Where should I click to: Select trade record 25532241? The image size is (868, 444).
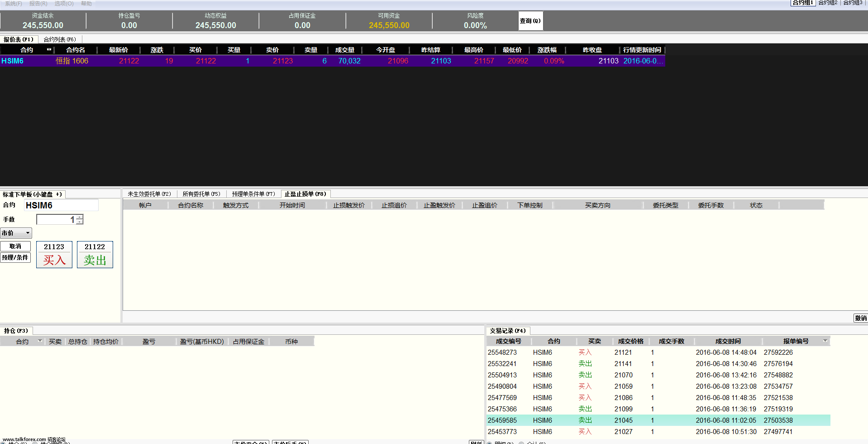658,364
